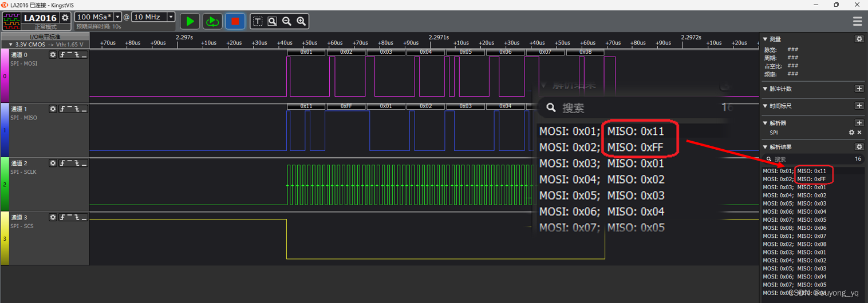
Task: Set falling edge trigger on channel 2
Action: 77,163
